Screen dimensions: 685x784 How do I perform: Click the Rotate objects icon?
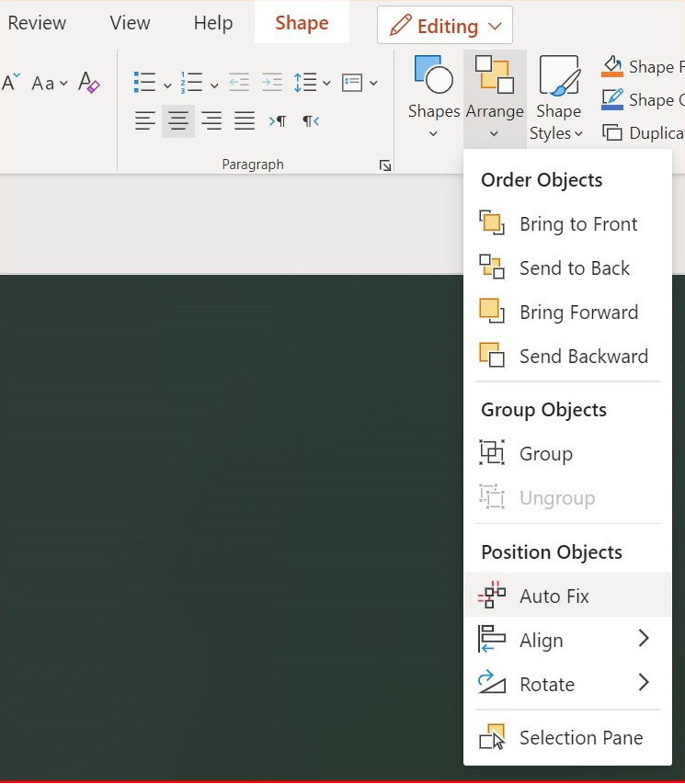pyautogui.click(x=492, y=683)
